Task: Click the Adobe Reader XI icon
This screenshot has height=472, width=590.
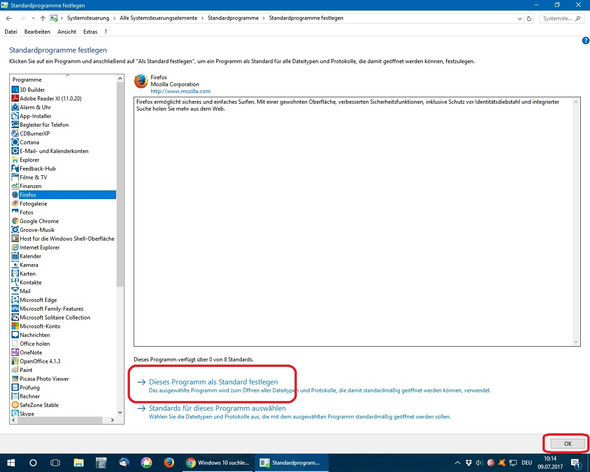Action: 15,98
